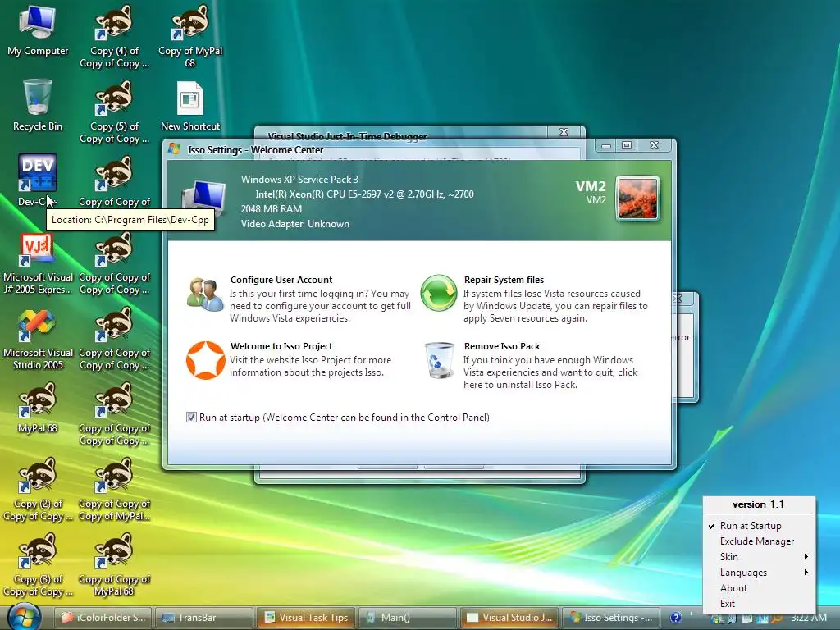Switch to Visual Studio J... taskbar button
Screen dimensions: 840x630
[509, 618]
